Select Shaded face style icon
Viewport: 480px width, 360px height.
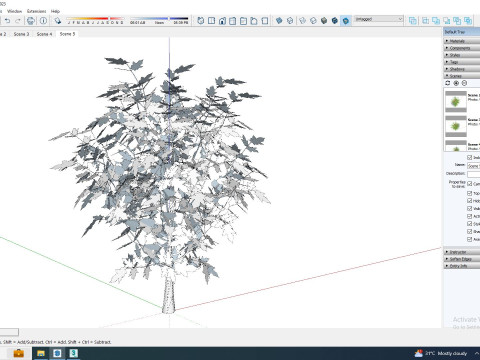[x=324, y=21]
